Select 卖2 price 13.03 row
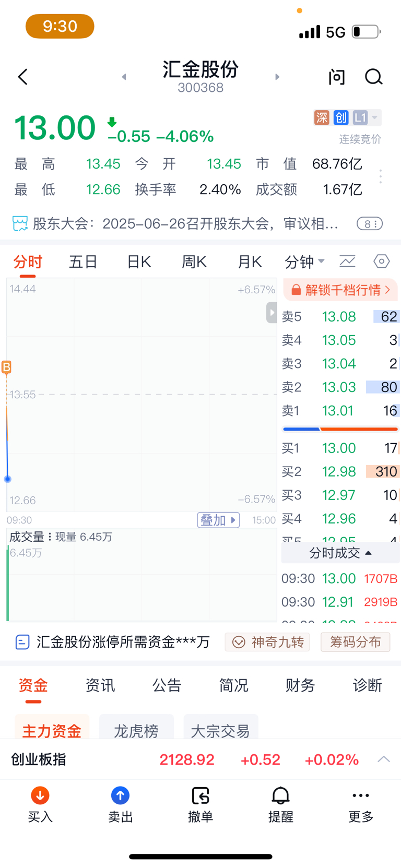401x868 pixels. pos(340,387)
